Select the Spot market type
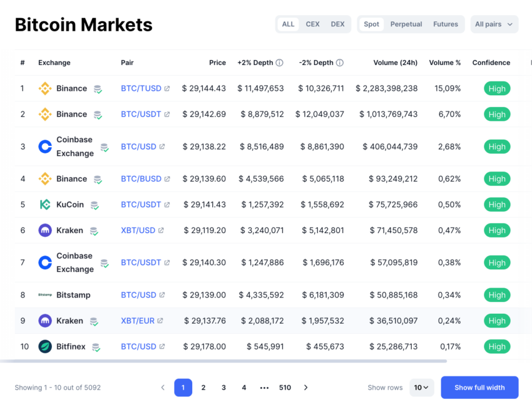This screenshot has width=532, height=409. pyautogui.click(x=372, y=24)
